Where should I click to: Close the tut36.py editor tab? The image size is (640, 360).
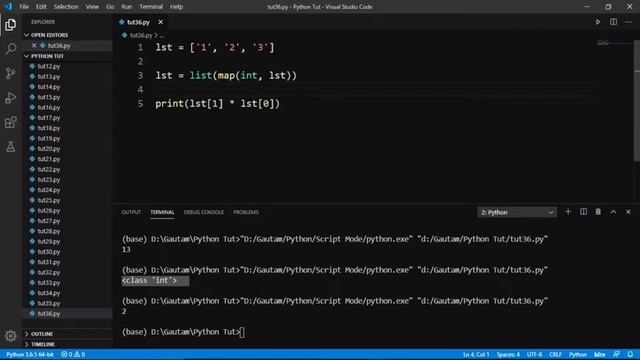[x=161, y=22]
